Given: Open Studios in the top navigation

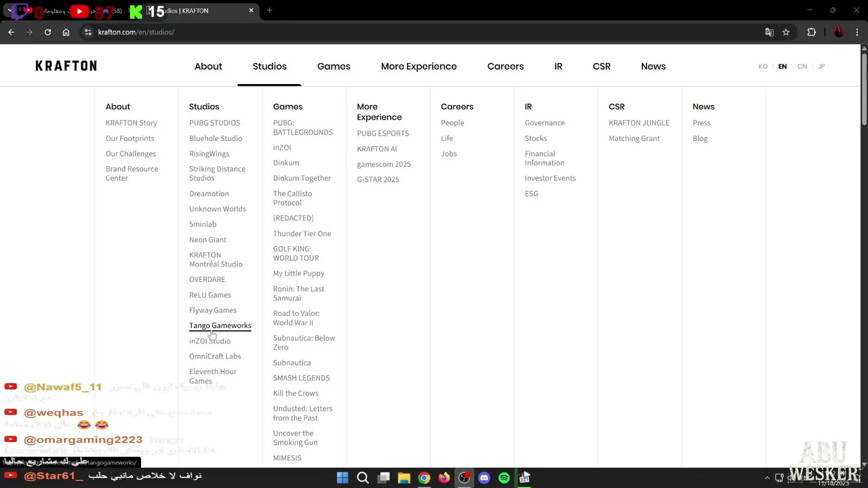Looking at the screenshot, I should click(269, 66).
